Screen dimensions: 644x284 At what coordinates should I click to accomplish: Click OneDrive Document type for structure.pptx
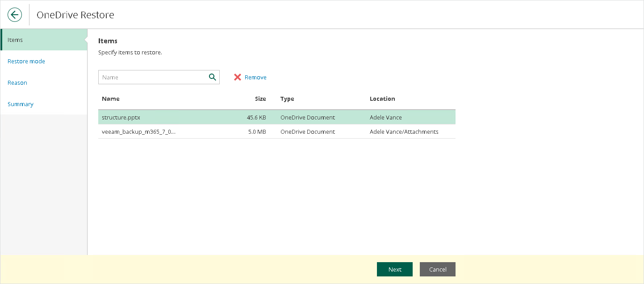pyautogui.click(x=308, y=117)
